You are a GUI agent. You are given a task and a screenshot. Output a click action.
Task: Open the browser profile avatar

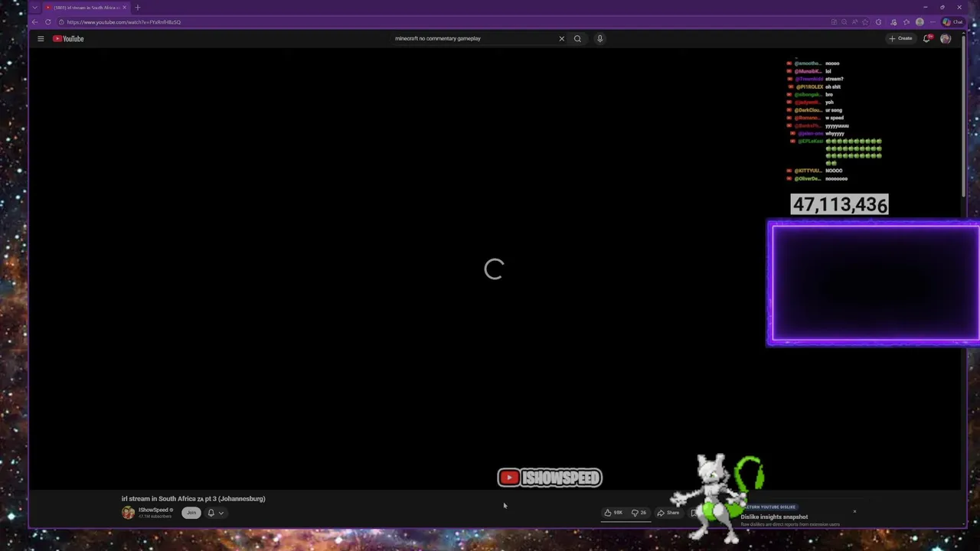(x=920, y=22)
